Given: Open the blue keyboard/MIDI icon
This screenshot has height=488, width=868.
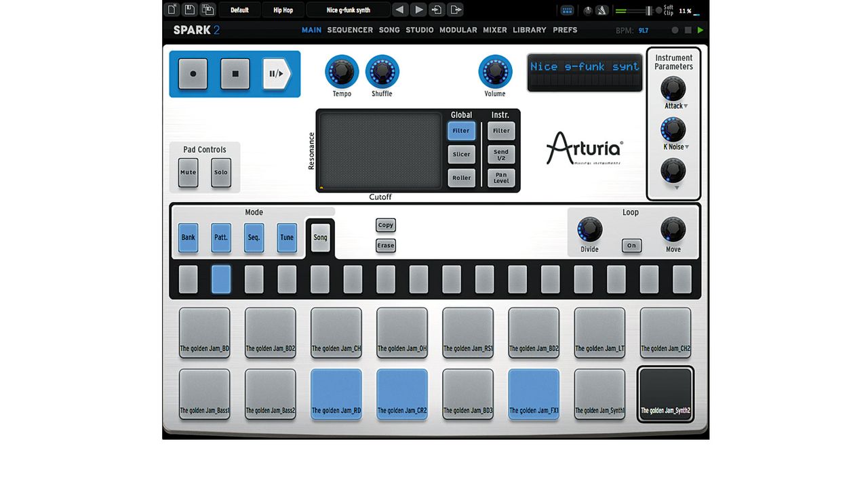Looking at the screenshot, I should [x=567, y=10].
